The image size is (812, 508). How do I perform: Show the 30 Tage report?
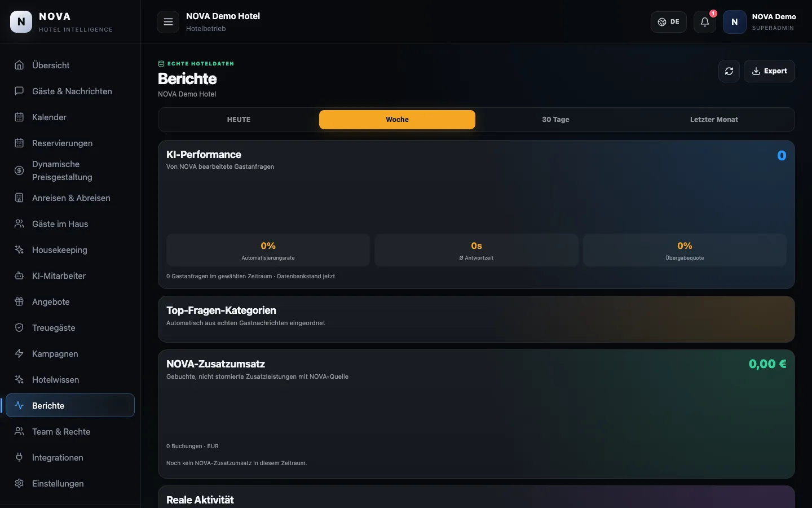pos(555,120)
